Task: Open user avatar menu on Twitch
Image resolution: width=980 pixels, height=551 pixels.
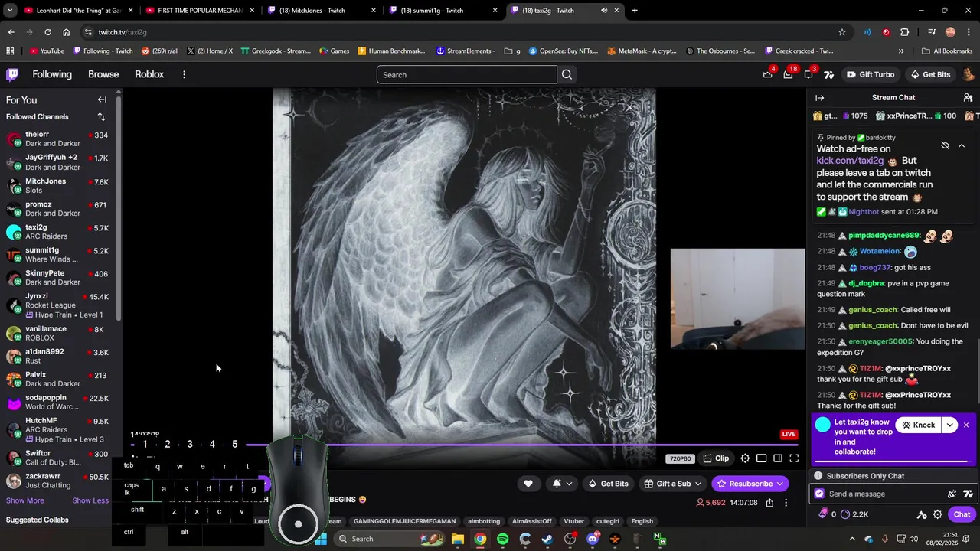Action: click(x=968, y=74)
